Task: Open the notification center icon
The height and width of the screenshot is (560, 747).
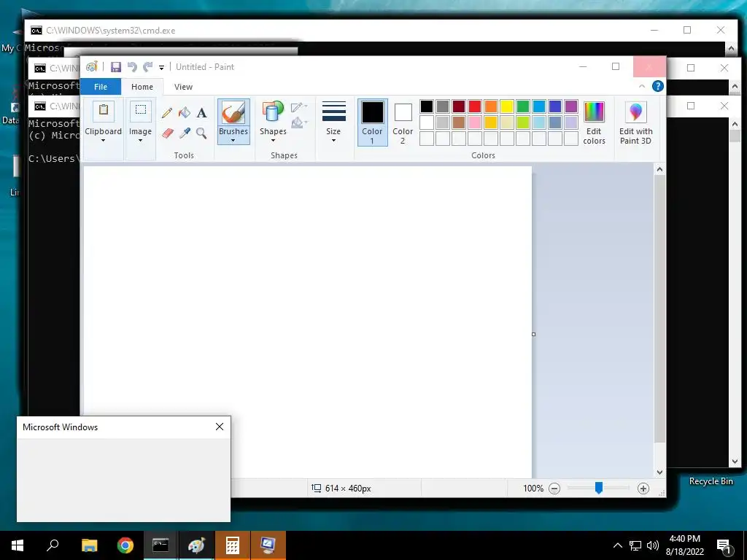Action: coord(724,546)
